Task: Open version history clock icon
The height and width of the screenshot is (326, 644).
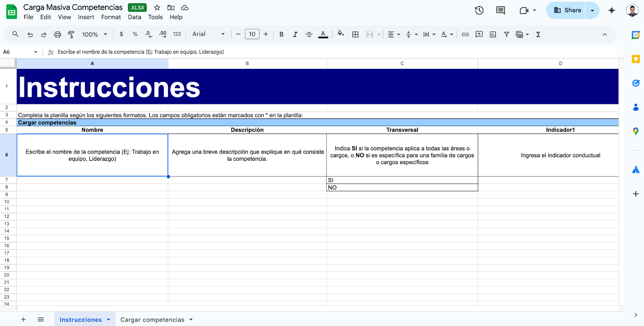Action: (479, 10)
